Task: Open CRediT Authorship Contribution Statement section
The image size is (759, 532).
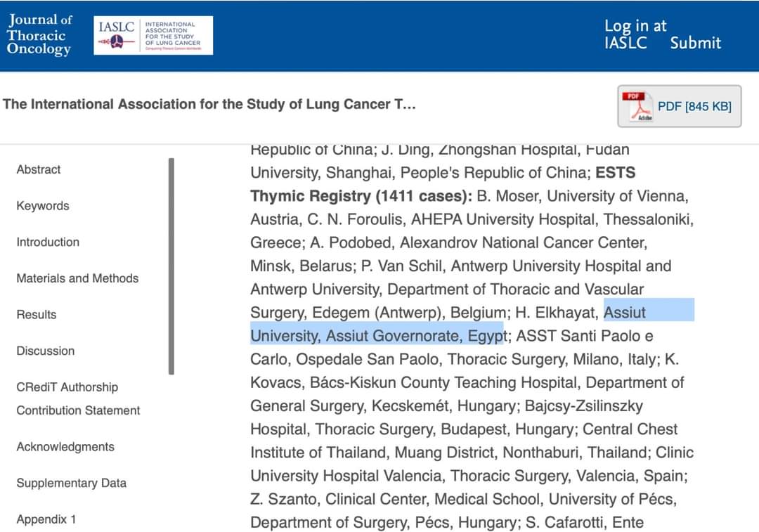Action: coord(78,398)
